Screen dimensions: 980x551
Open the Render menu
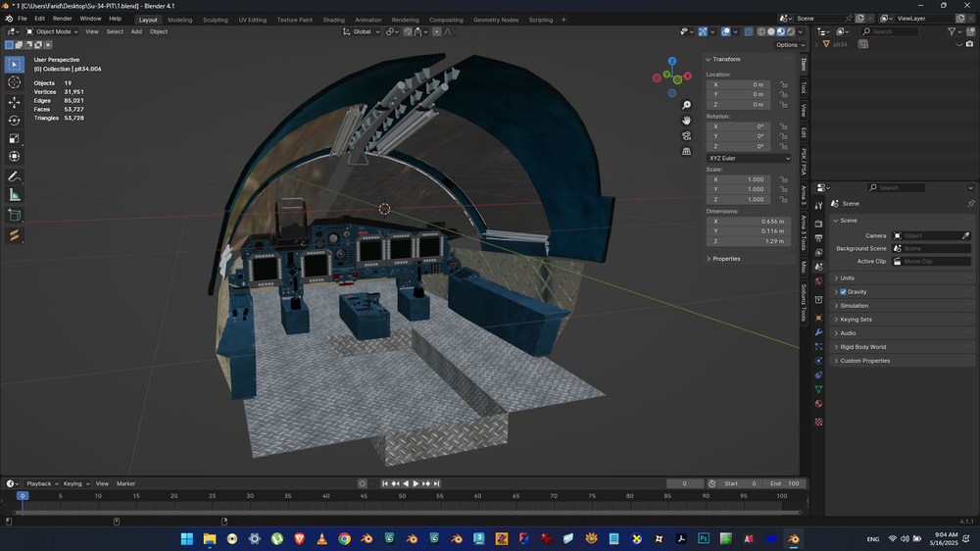[x=62, y=19]
